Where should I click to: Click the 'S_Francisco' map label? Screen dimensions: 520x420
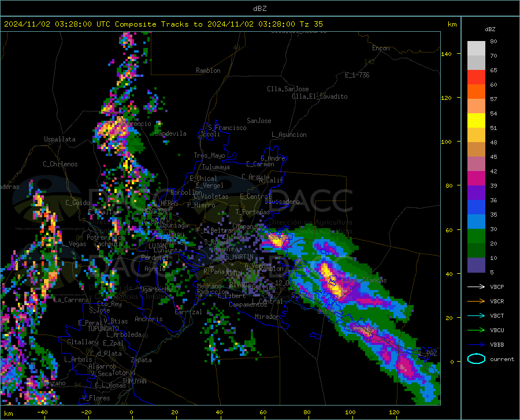tap(227, 128)
